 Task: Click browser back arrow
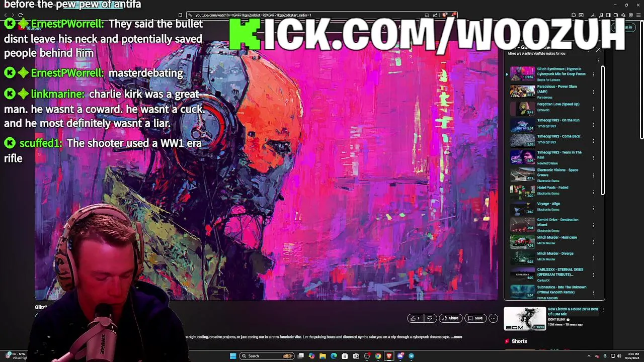[x=6, y=15]
